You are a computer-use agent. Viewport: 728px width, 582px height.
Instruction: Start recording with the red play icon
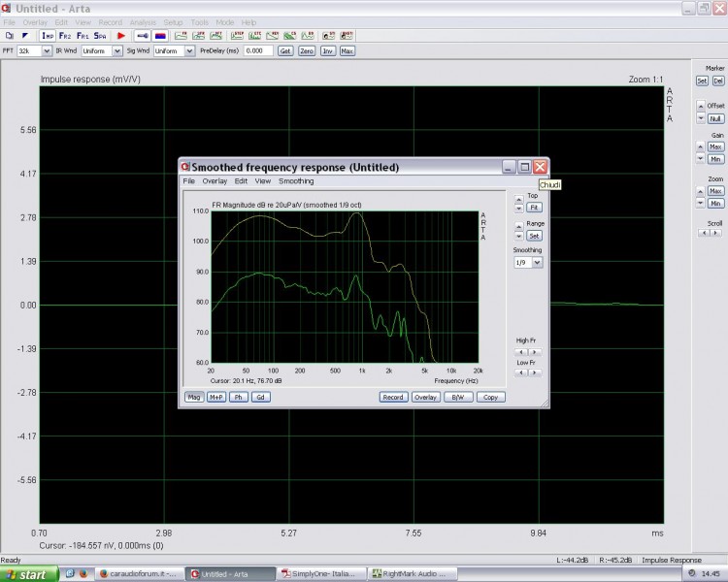point(121,36)
